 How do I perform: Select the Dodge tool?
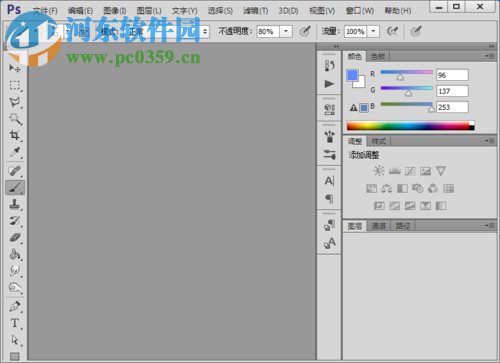15,287
